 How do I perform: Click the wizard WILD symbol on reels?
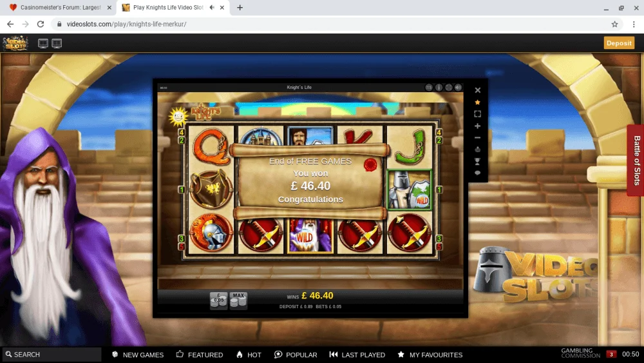pos(310,235)
